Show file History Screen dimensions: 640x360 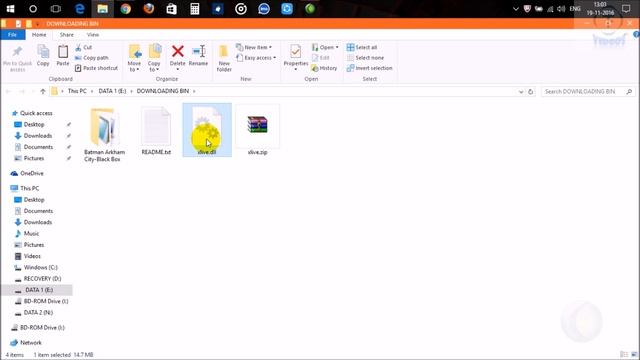pyautogui.click(x=324, y=68)
